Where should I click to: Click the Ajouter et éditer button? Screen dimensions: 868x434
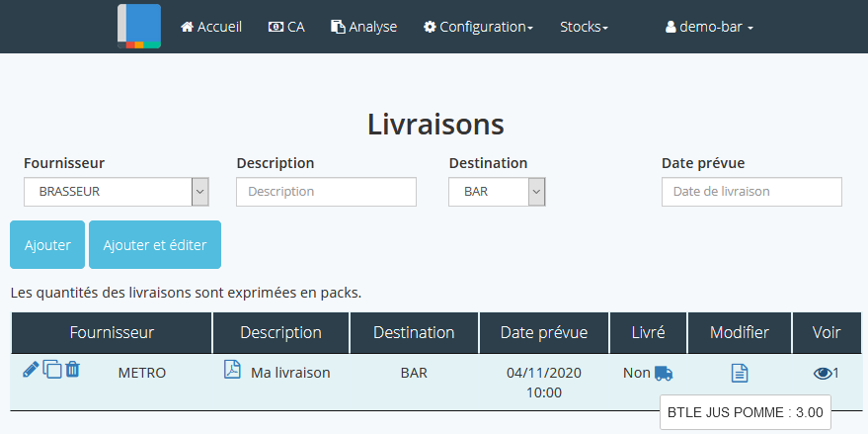(x=155, y=245)
